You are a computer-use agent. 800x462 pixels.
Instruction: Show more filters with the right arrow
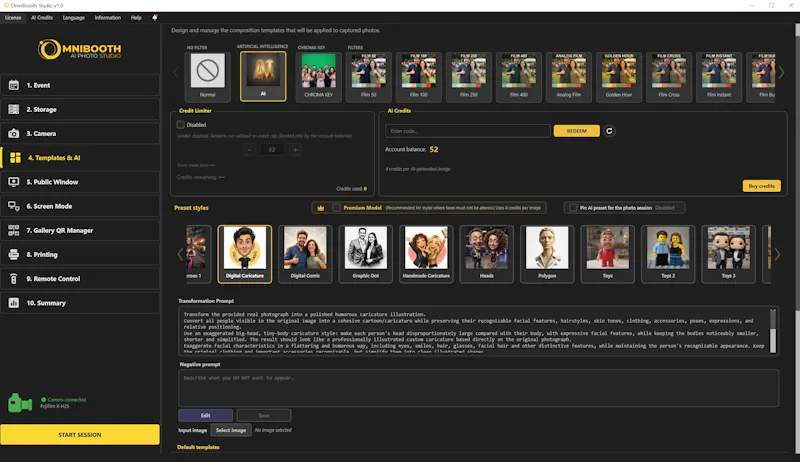click(x=781, y=73)
